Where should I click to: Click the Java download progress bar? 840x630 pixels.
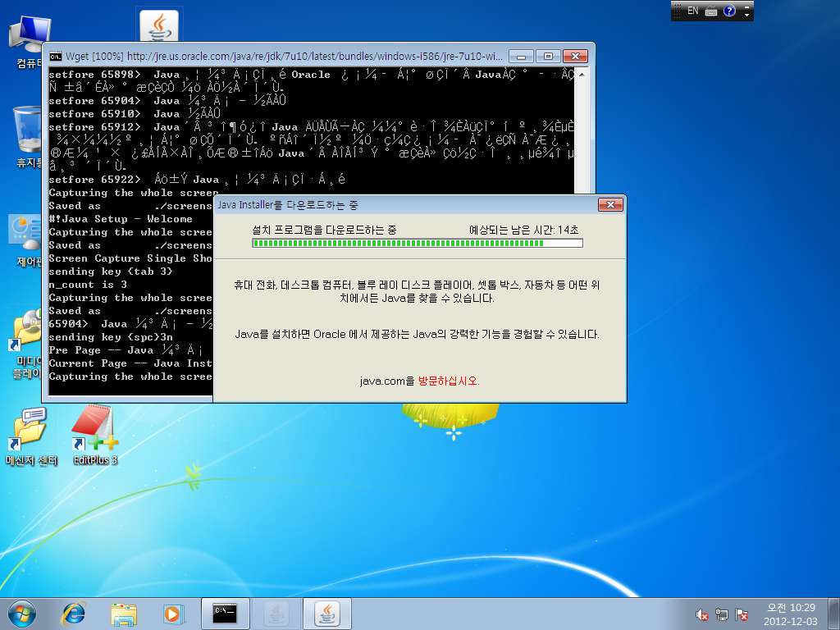[417, 243]
